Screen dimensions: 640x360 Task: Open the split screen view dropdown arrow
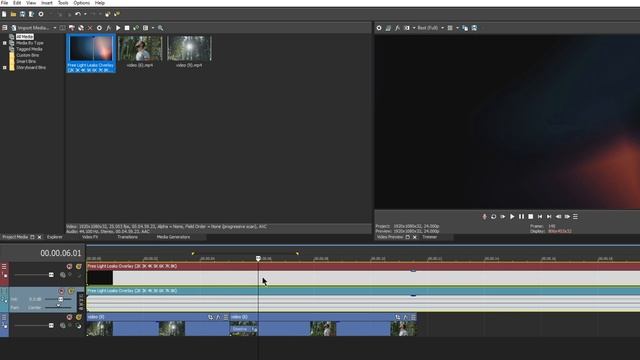tap(414, 28)
